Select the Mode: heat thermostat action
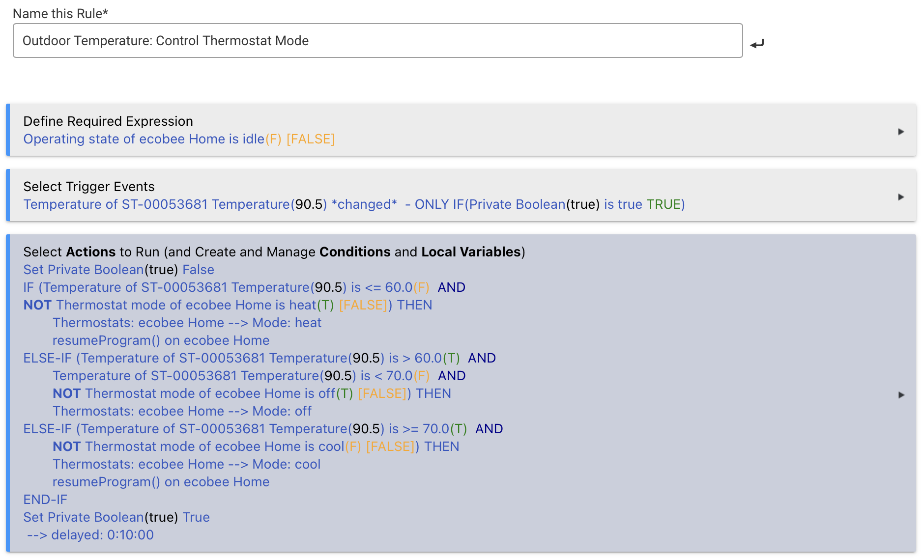The width and height of the screenshot is (924, 560). click(x=187, y=323)
